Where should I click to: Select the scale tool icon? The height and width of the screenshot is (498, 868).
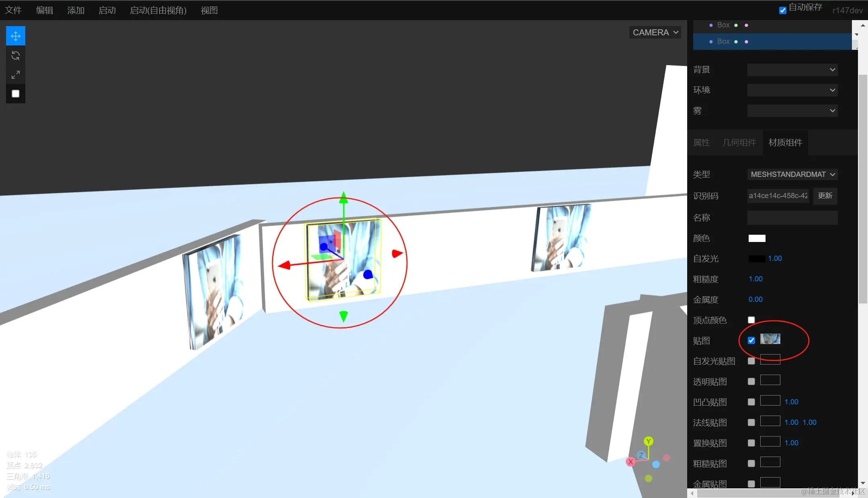(16, 75)
